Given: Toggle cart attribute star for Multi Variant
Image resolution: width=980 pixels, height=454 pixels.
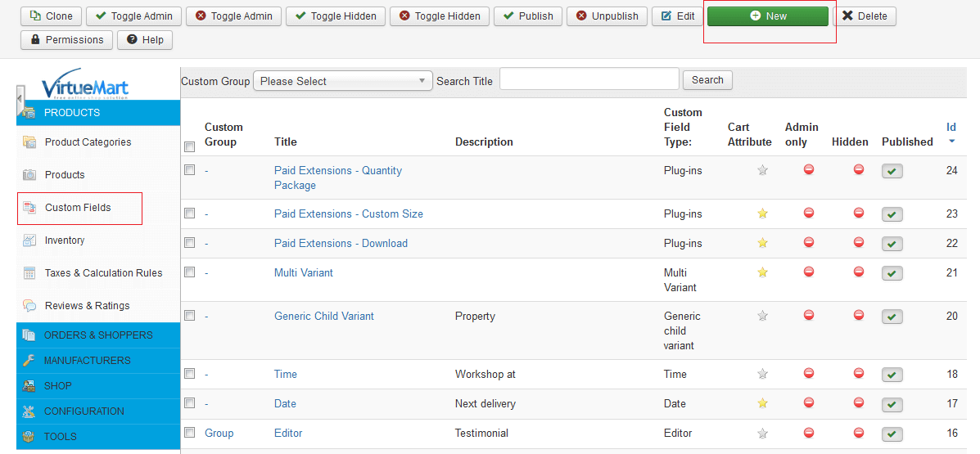Looking at the screenshot, I should tap(762, 272).
